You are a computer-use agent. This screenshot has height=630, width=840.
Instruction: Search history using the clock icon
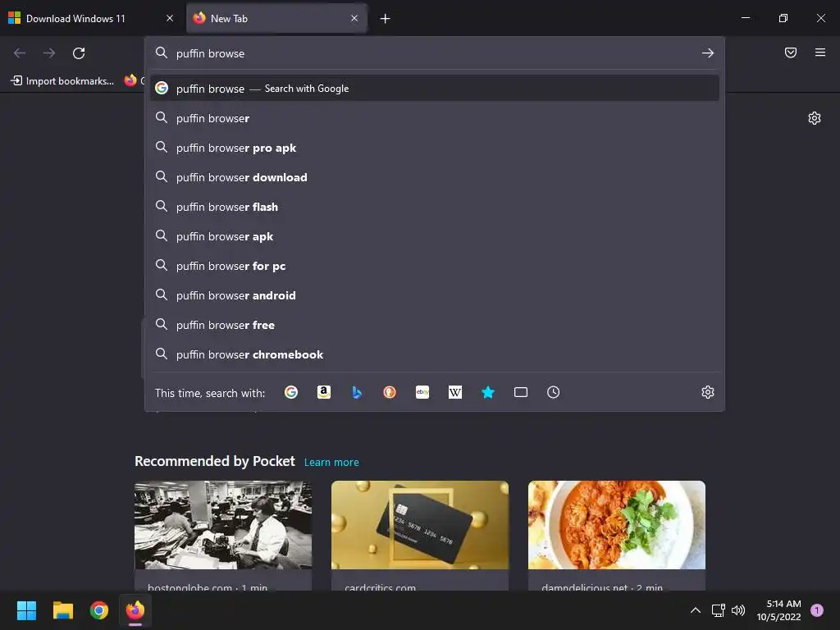pyautogui.click(x=554, y=393)
